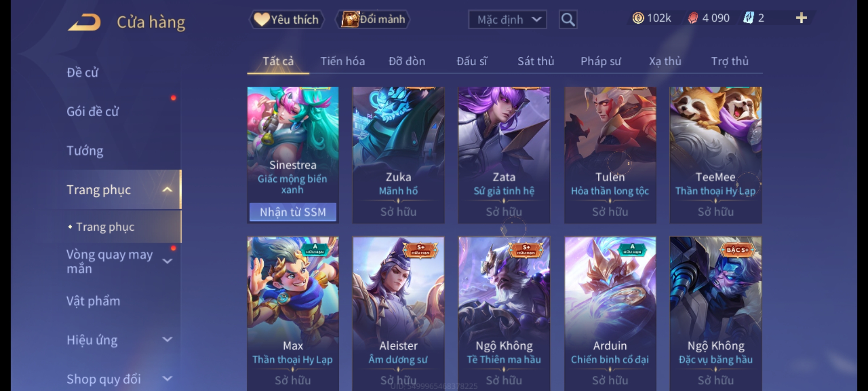Select the Tiến hóa tab

tap(342, 61)
